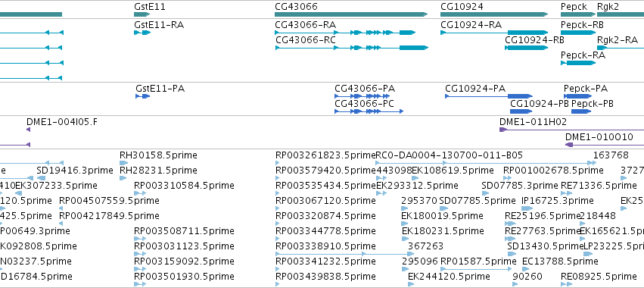Select the DME1-011H02 feature
This screenshot has height=288, width=644.
click(571, 130)
